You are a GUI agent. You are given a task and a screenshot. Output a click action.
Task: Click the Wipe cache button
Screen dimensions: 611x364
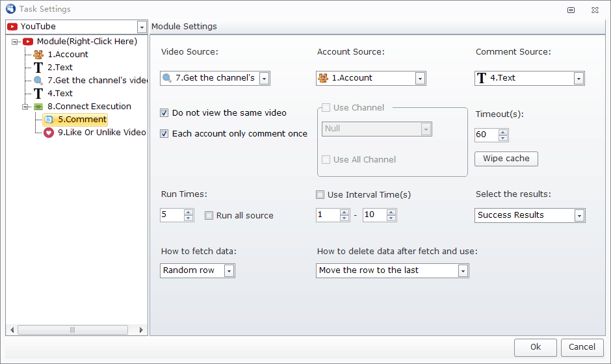coord(506,159)
